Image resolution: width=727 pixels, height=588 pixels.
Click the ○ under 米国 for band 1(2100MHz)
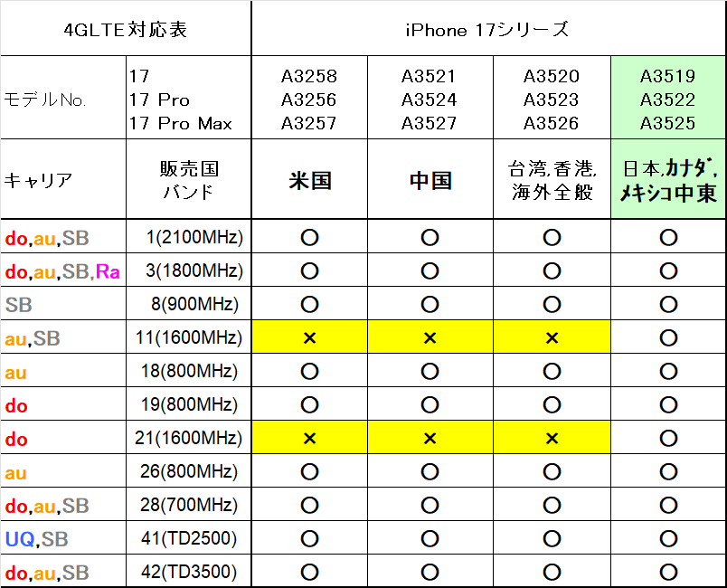pyautogui.click(x=309, y=237)
